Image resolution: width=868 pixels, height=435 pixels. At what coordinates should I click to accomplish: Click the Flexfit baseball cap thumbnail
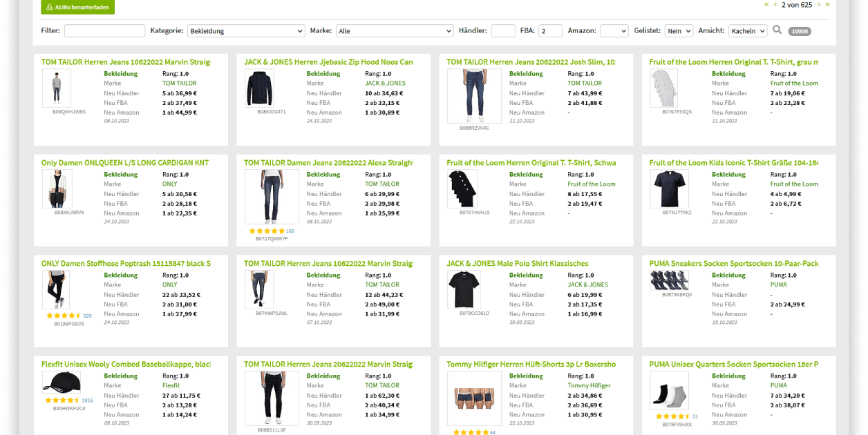[62, 383]
